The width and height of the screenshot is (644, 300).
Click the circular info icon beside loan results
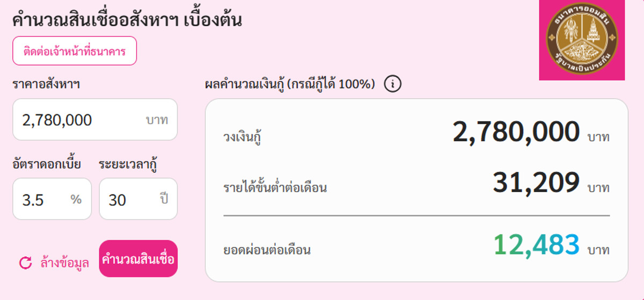pos(393,84)
